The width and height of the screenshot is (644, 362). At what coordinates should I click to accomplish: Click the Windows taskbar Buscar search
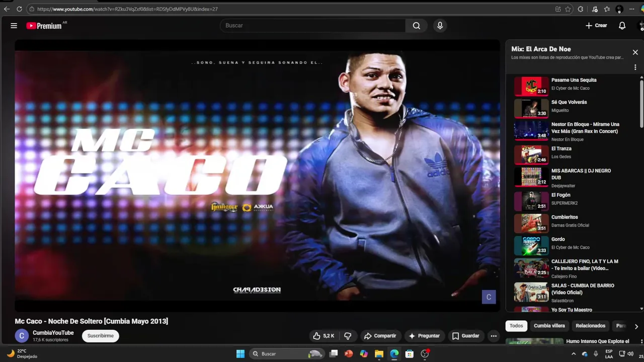(287, 354)
